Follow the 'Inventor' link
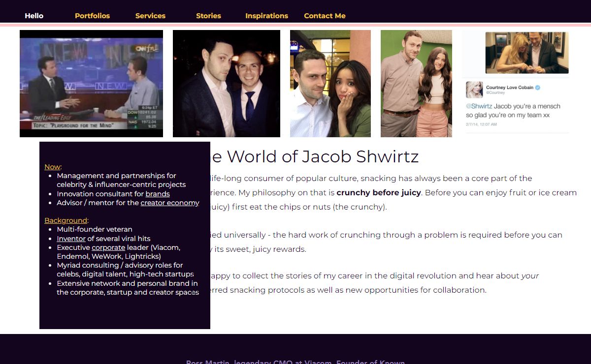The image size is (591, 364). (x=71, y=239)
